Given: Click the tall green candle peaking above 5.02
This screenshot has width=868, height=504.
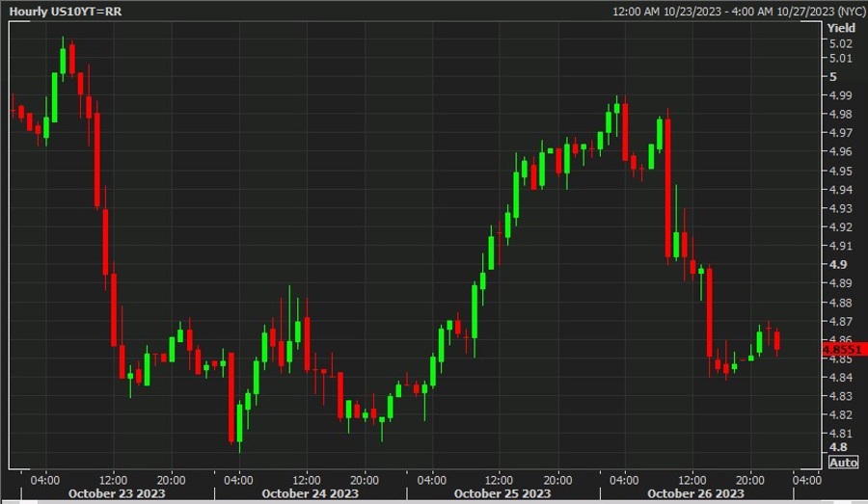Looking at the screenshot, I should (x=63, y=60).
